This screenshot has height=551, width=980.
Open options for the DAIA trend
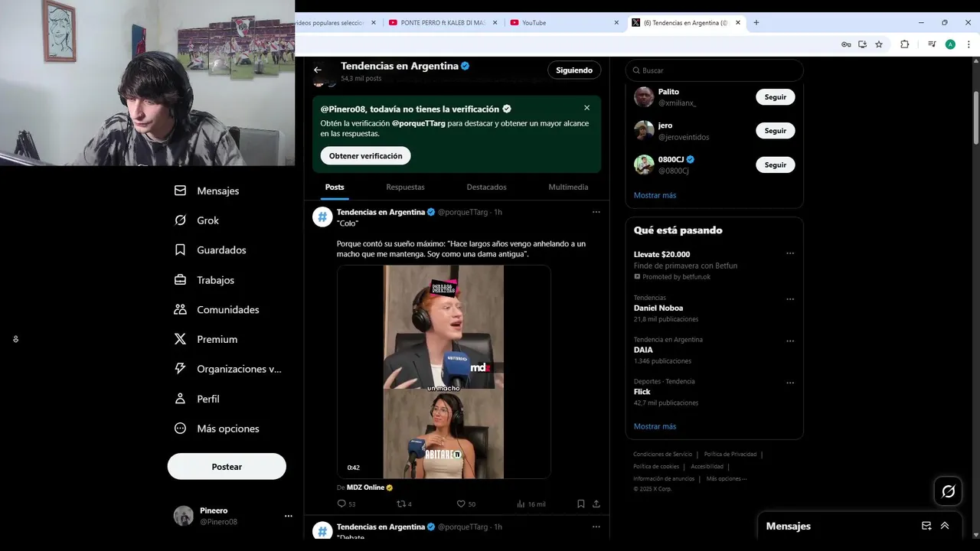click(790, 341)
